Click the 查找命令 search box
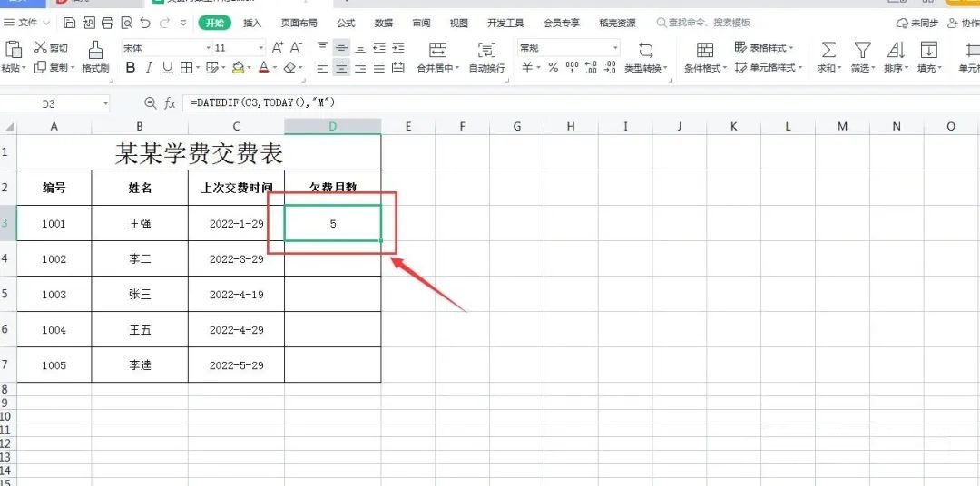Viewport: 980px width, 486px height. pyautogui.click(x=703, y=23)
